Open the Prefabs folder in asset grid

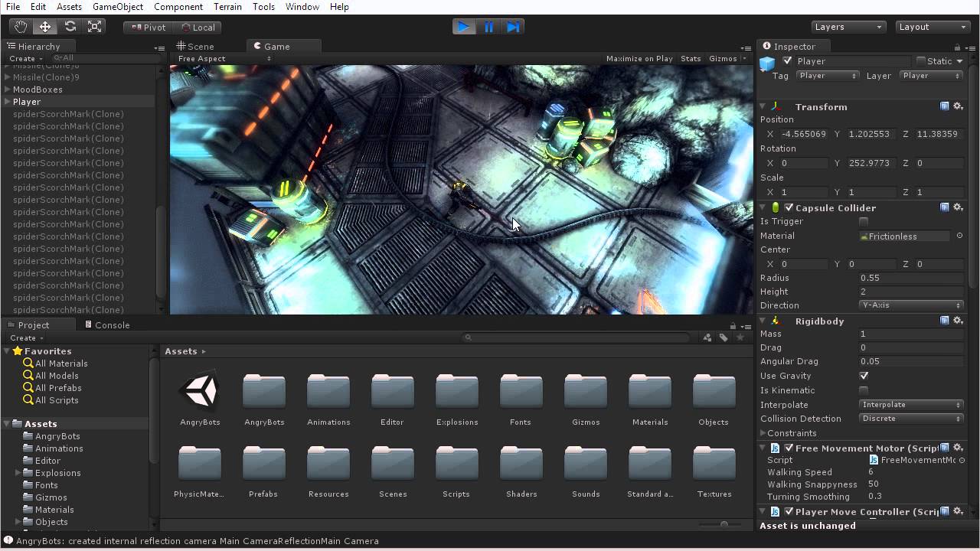click(x=263, y=470)
